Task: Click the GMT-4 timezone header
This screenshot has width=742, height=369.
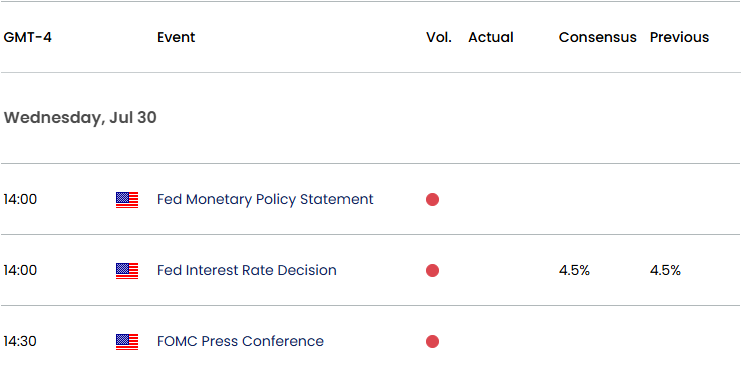Action: coord(27,37)
